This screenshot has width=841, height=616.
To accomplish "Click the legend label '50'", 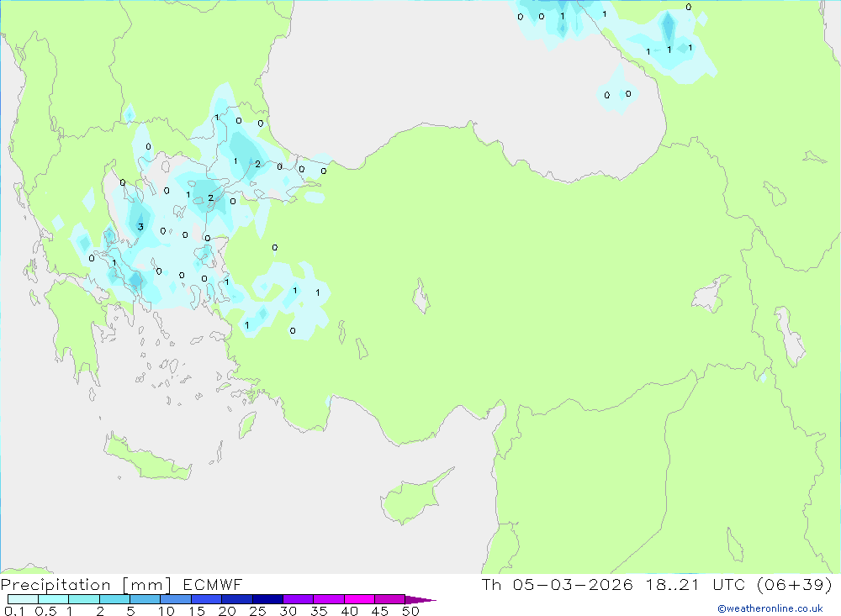I will click(411, 611).
